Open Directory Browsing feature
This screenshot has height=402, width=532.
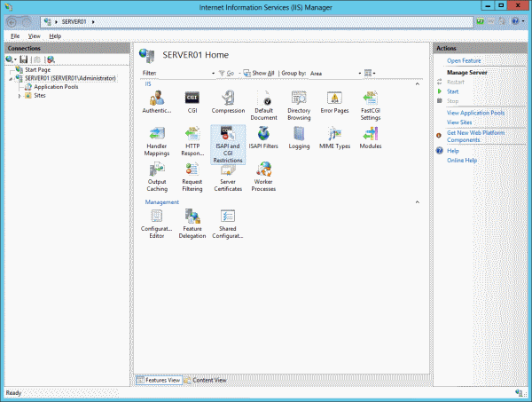299,106
